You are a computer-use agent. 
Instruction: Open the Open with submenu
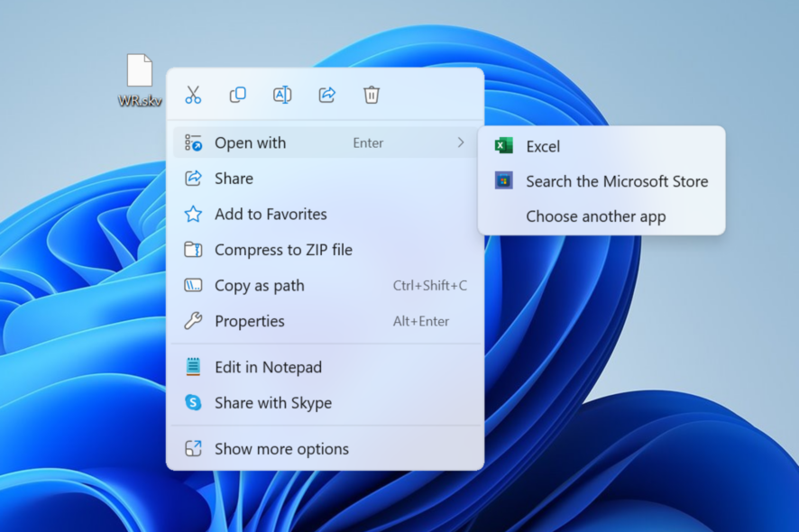pos(326,142)
